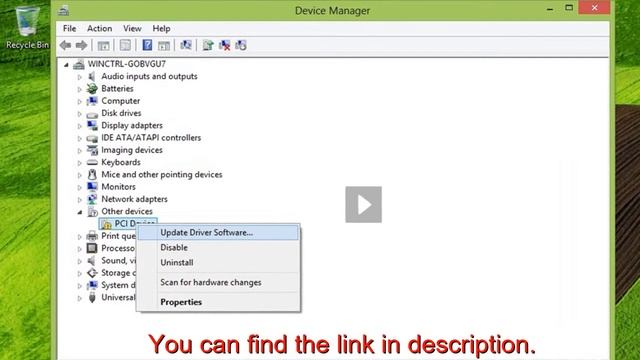Screen dimensions: 640x360
Task: Click the Update Driver Software toolbar icon
Action: point(208,45)
